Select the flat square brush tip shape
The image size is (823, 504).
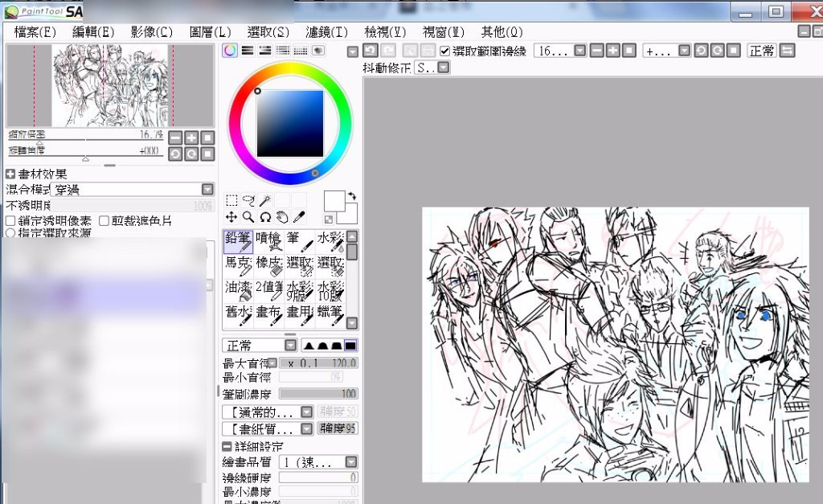point(350,346)
